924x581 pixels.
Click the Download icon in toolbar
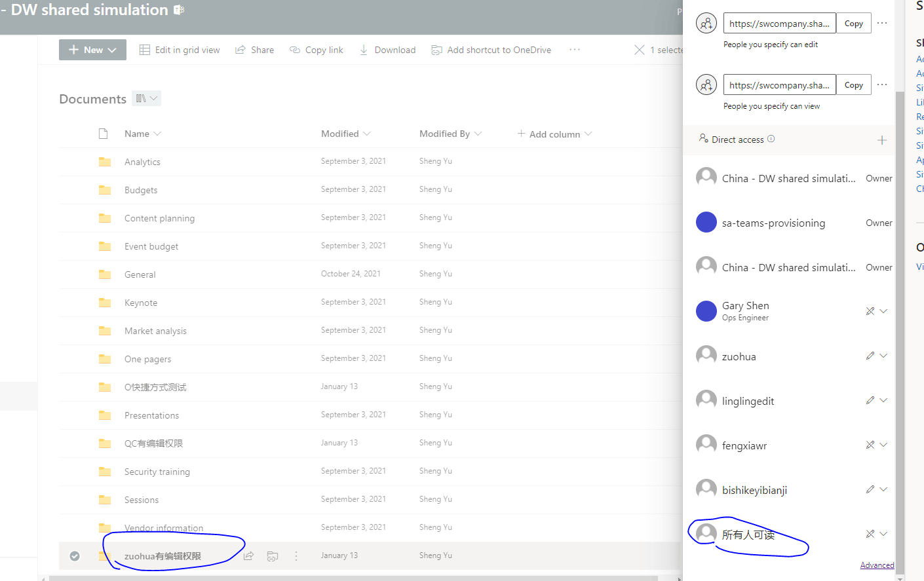point(364,50)
